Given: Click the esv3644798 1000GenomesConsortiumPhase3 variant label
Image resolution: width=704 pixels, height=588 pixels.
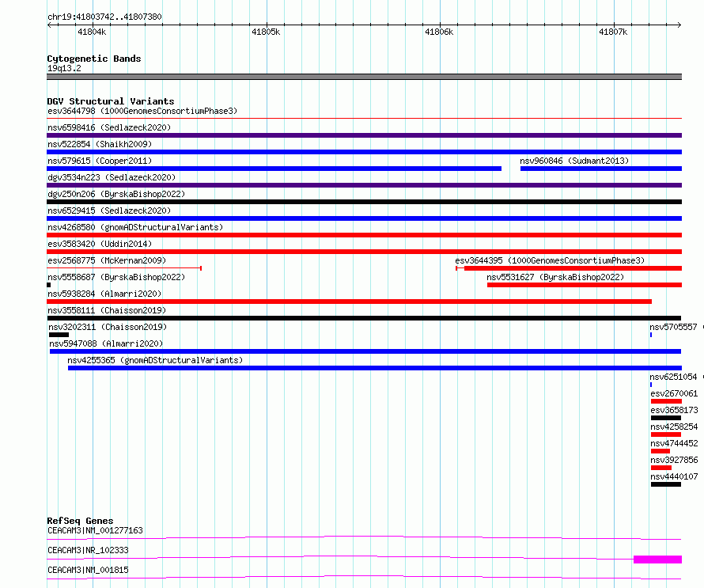Looking at the screenshot, I should (x=142, y=111).
